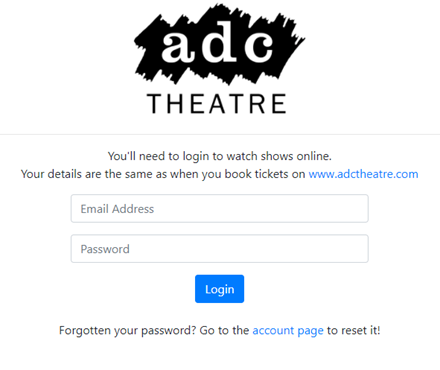The height and width of the screenshot is (370, 440).
Task: Focus the Email Address input field
Action: tap(220, 209)
